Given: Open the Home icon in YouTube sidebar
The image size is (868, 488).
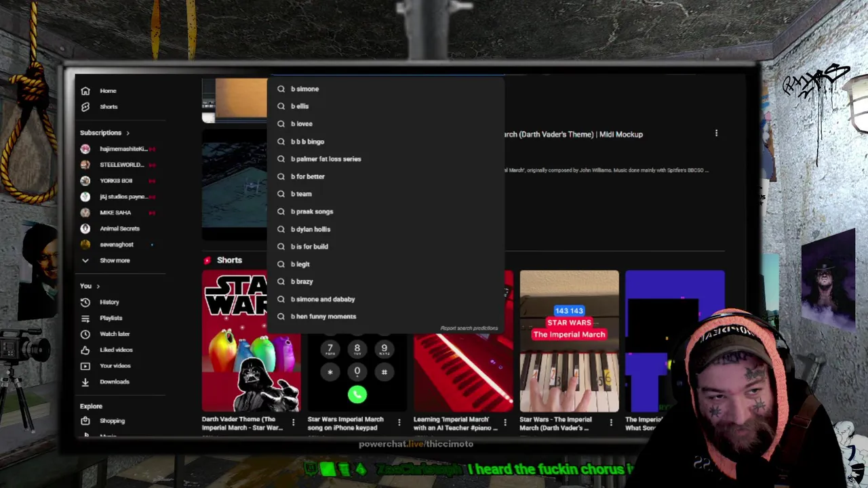Looking at the screenshot, I should (x=85, y=91).
